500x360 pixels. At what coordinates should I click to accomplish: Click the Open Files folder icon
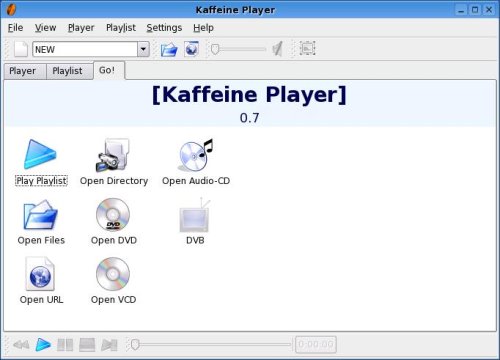pyautogui.click(x=41, y=214)
